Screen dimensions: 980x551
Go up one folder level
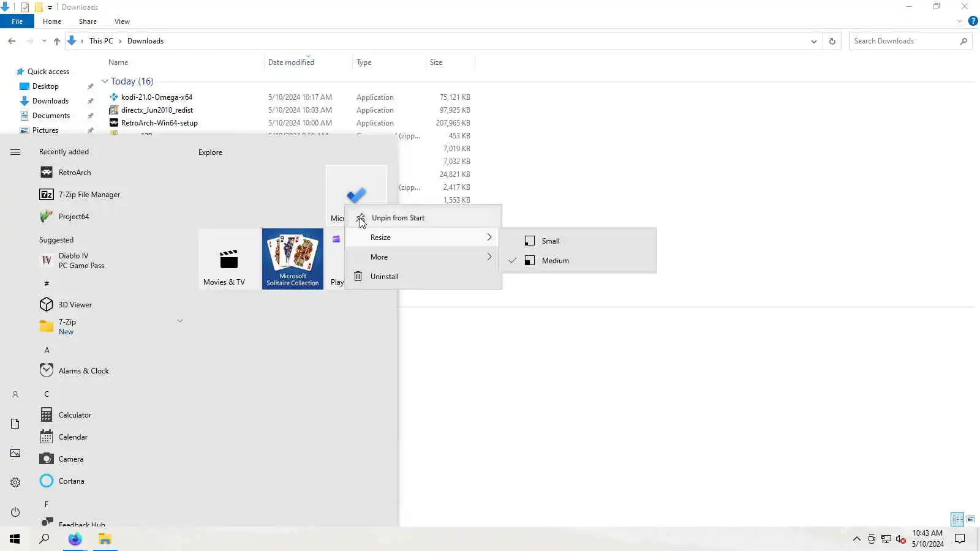click(57, 41)
